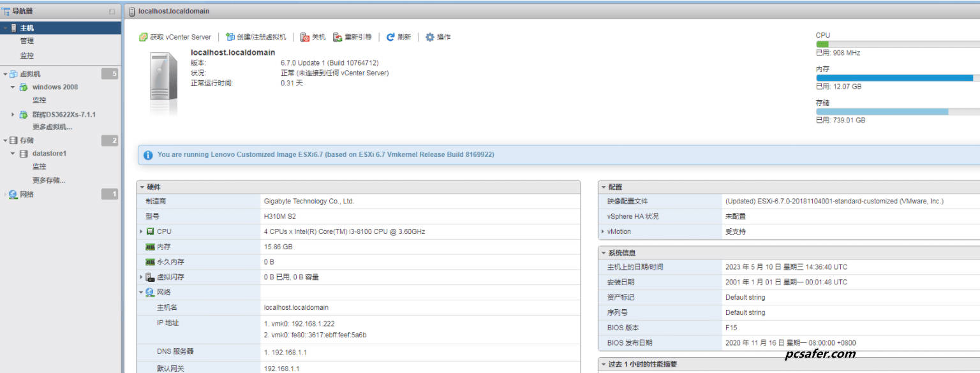Image resolution: width=980 pixels, height=373 pixels.
Task: Click the create VM icon
Action: (x=230, y=37)
